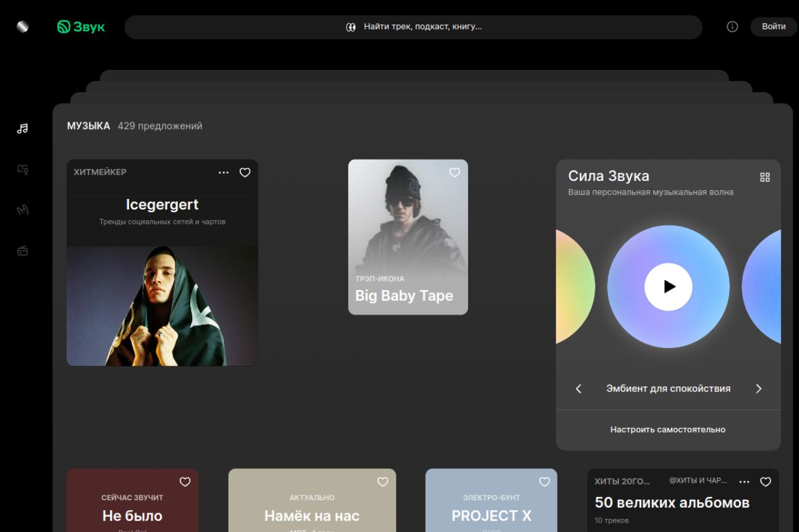
Task: Open the cat-face sidebar section
Action: [22, 210]
